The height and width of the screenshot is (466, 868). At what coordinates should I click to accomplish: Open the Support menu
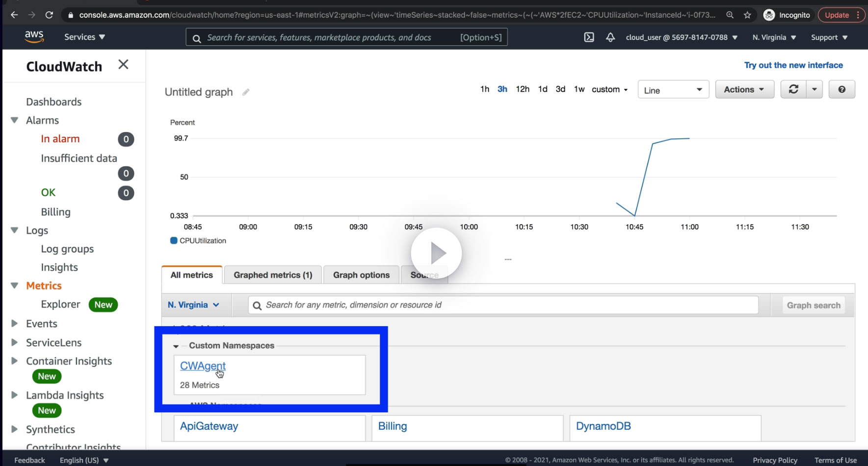point(829,37)
